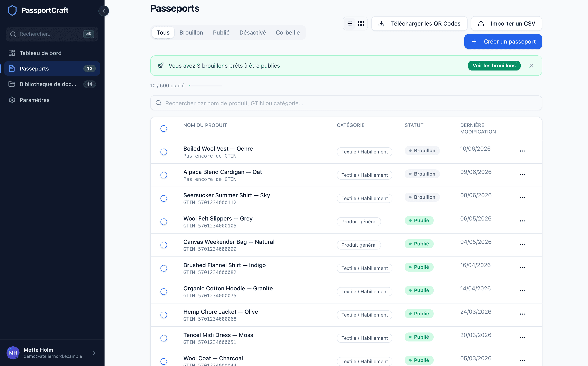Image resolution: width=588 pixels, height=366 pixels.
Task: Click the Brouillon status of Boiled Wool Vest
Action: click(x=422, y=151)
